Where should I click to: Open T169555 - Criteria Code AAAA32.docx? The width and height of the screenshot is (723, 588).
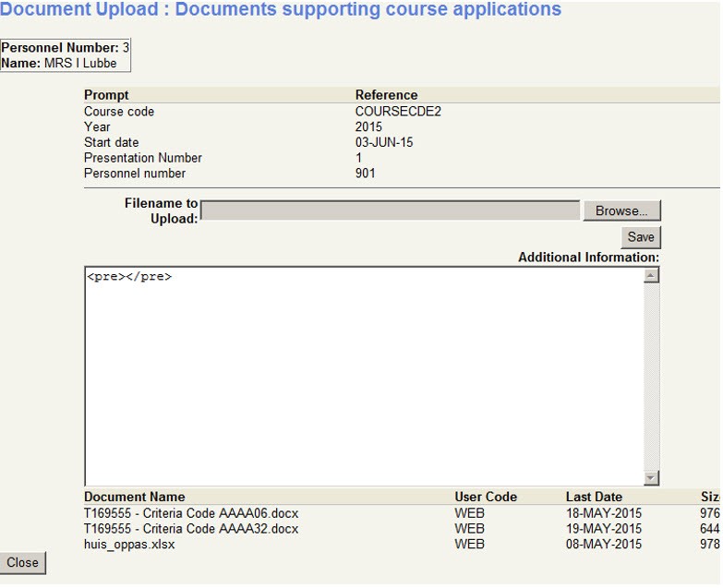tap(191, 529)
